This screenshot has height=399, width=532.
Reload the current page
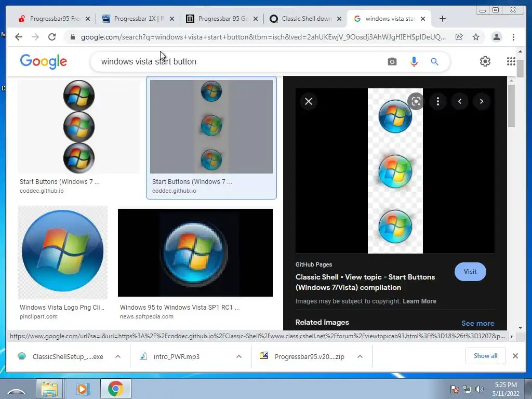pyautogui.click(x=52, y=37)
